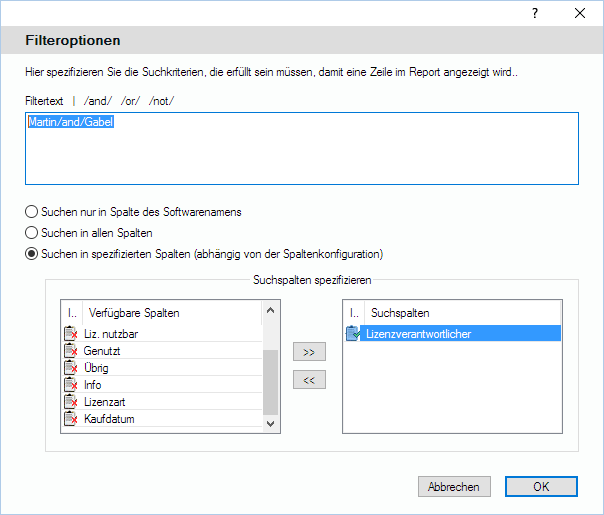The image size is (604, 515).
Task: Click the icon beside Info
Action: point(70,384)
